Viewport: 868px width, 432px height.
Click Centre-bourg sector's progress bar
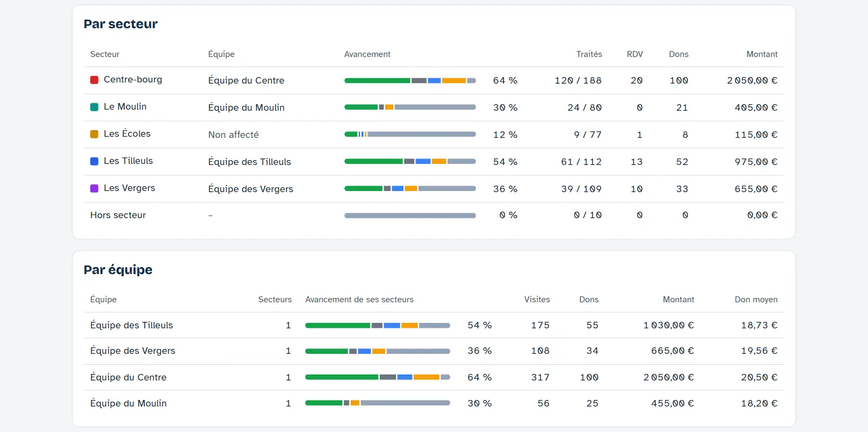tap(410, 80)
